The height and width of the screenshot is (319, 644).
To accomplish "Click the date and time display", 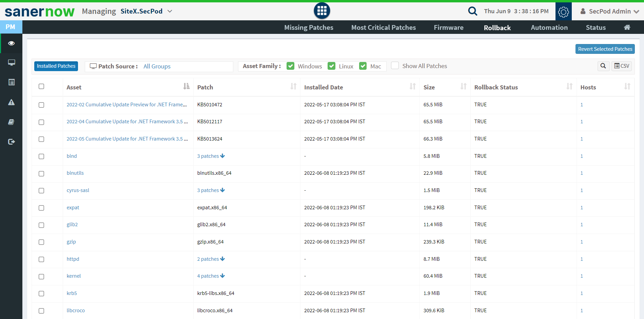I will tap(516, 11).
